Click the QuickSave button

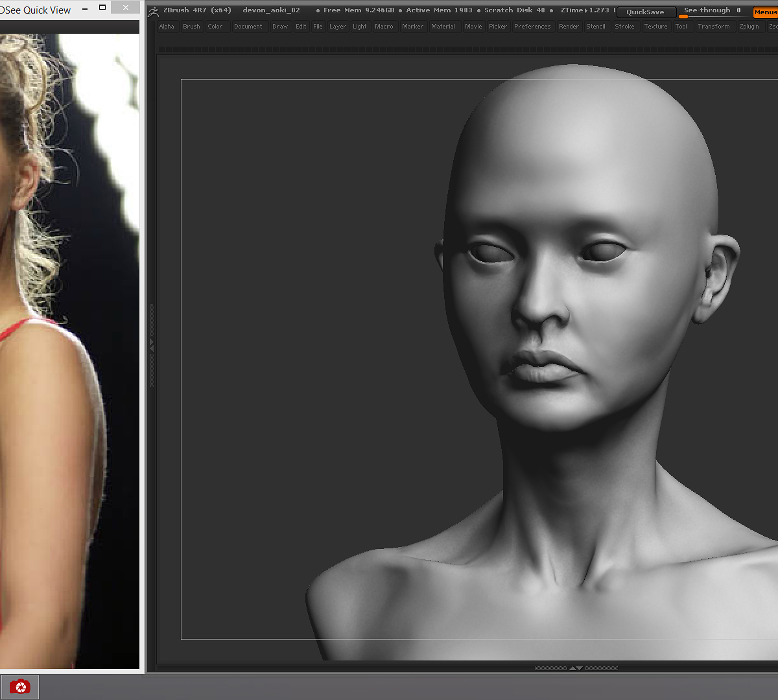tap(645, 12)
